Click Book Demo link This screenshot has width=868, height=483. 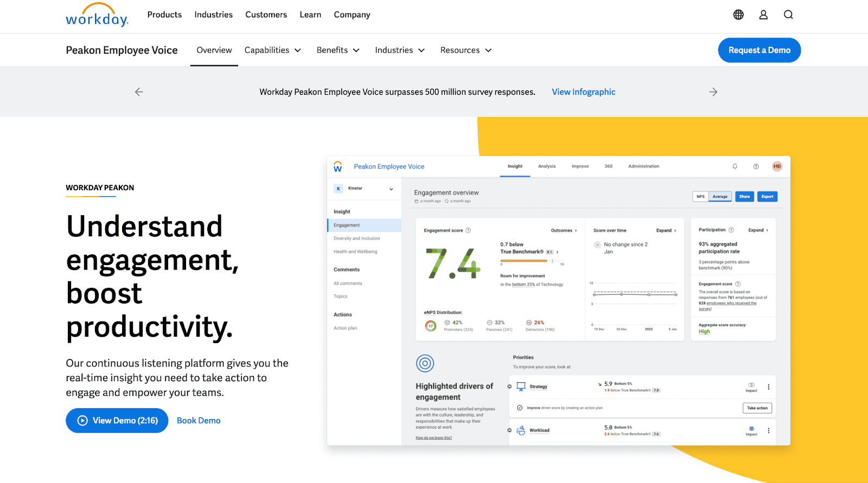pyautogui.click(x=199, y=421)
